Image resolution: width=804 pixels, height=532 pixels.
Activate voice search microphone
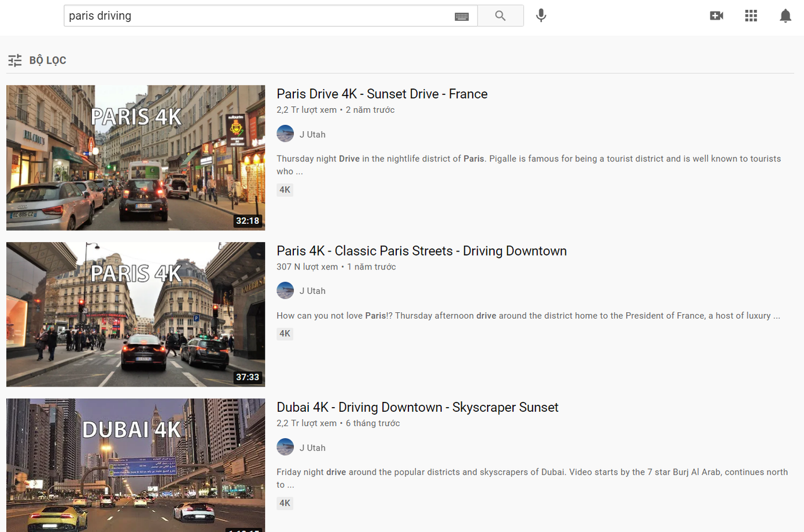coord(541,16)
